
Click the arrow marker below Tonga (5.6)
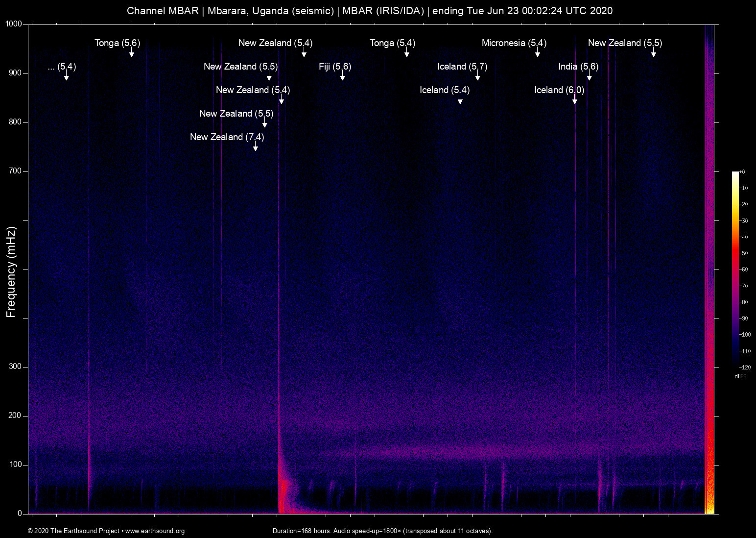pos(131,53)
